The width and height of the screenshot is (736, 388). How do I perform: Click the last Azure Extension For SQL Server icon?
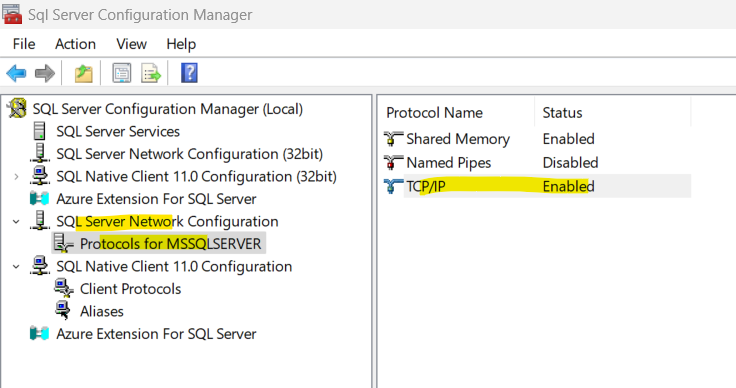coord(39,334)
